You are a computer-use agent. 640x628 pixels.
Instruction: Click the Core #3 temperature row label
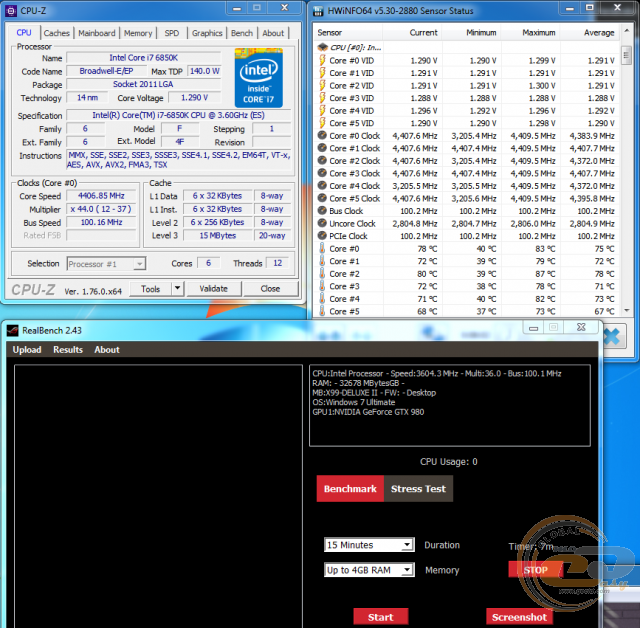pos(344,286)
